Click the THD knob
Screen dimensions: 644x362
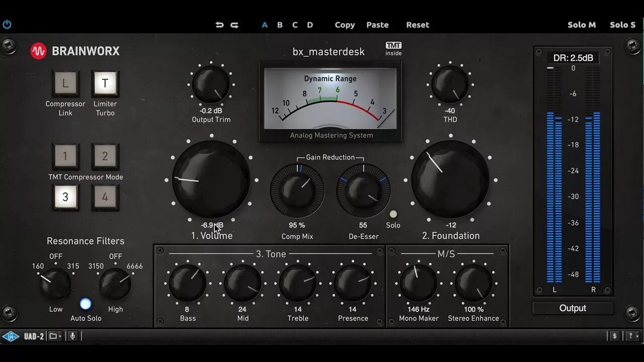(x=450, y=84)
